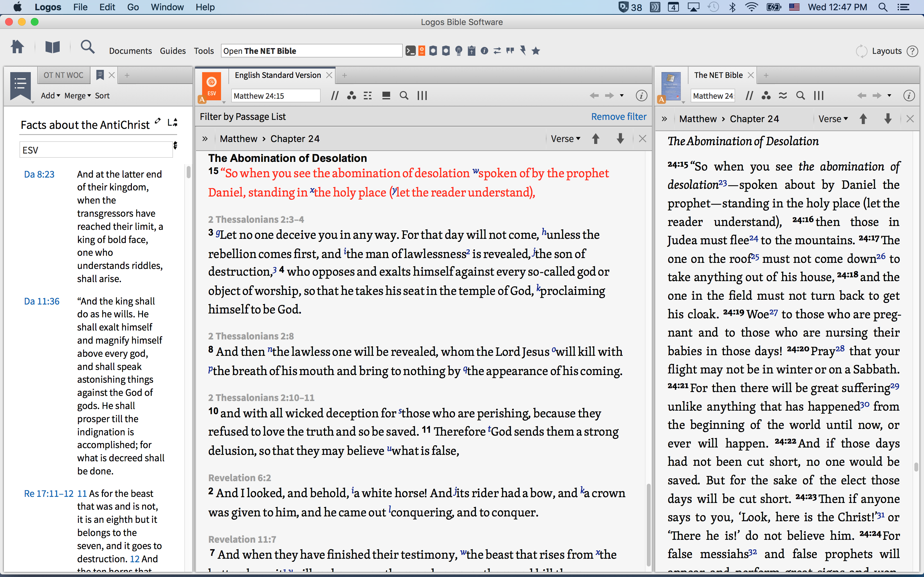Open the ESV resource information icon
The image size is (924, 577).
[x=641, y=96]
